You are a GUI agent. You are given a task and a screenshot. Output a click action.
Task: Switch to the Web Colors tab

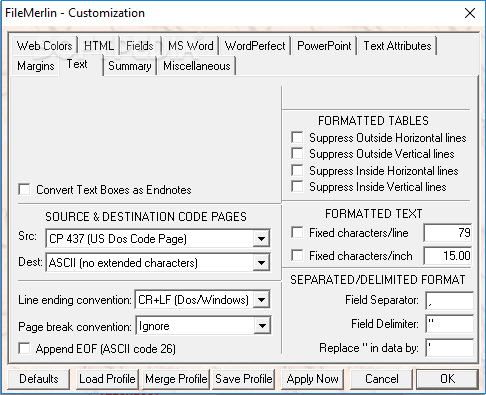tap(44, 46)
